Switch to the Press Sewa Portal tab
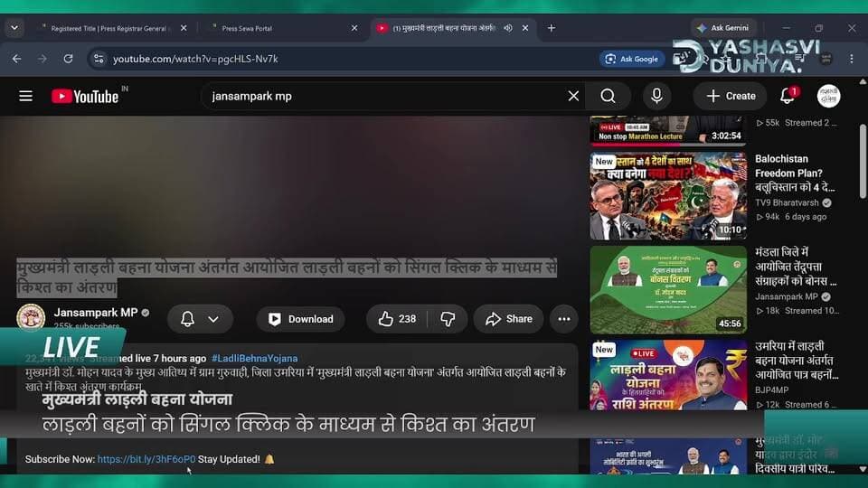This screenshot has width=868, height=488. 248,28
